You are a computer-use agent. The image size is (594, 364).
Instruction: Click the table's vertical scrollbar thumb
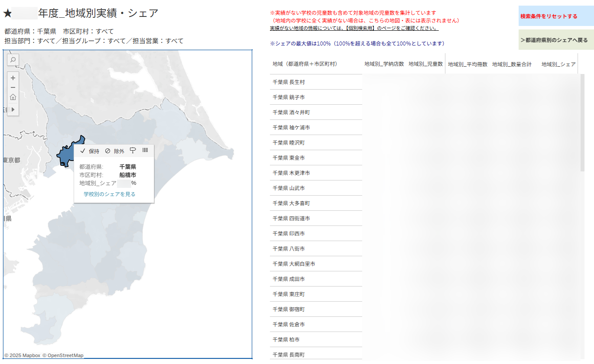pos(582,122)
